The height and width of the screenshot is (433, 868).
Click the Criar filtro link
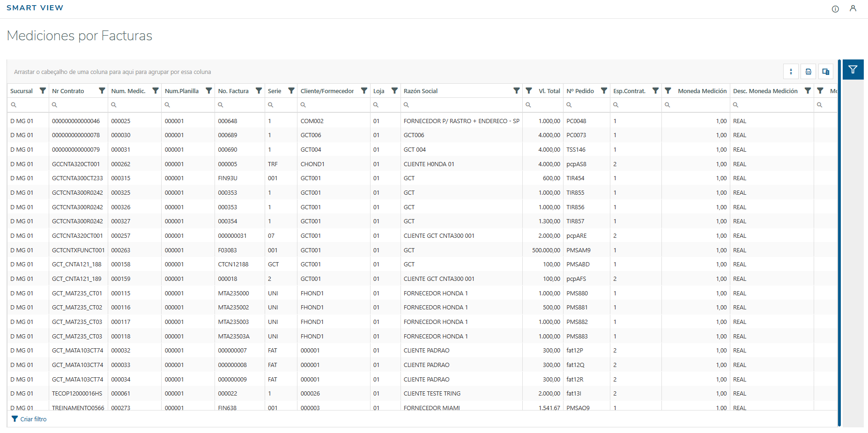[33, 419]
